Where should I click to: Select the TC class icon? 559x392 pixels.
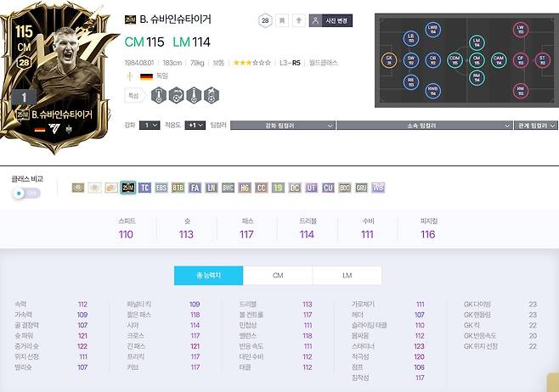[x=144, y=188]
